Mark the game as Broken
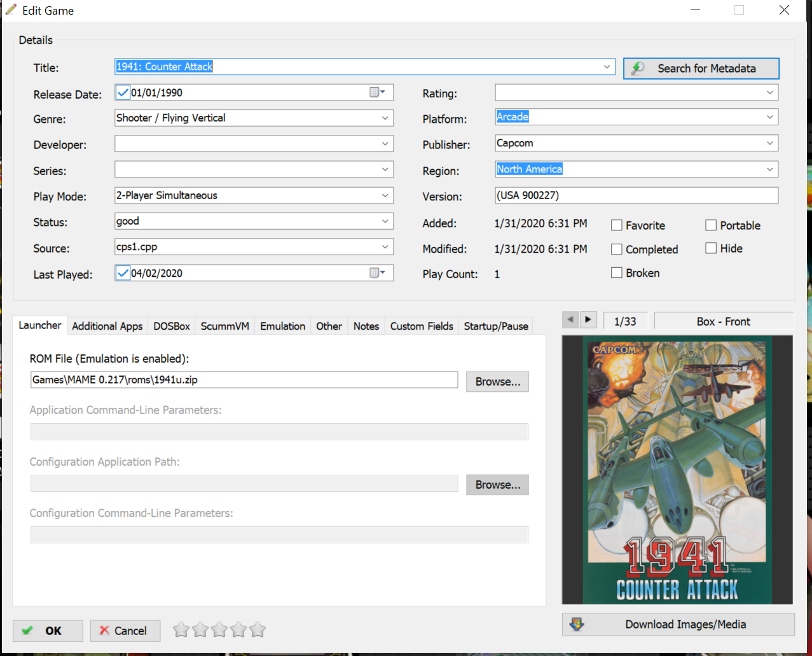This screenshot has height=656, width=812. pos(616,273)
